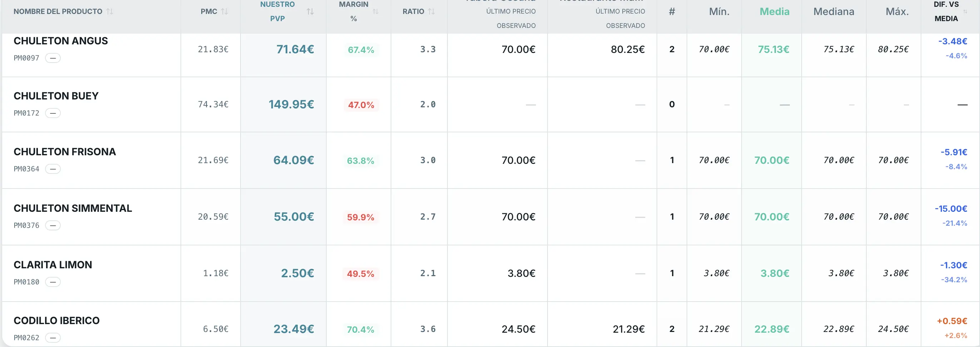The width and height of the screenshot is (980, 347).
Task: Open the CLARITA LIMON product name
Action: tap(53, 265)
